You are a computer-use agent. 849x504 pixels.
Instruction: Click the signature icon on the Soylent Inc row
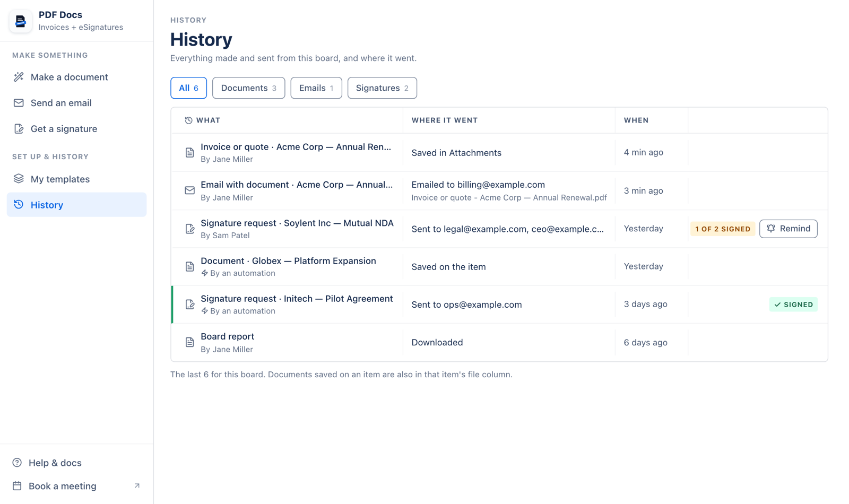189,229
